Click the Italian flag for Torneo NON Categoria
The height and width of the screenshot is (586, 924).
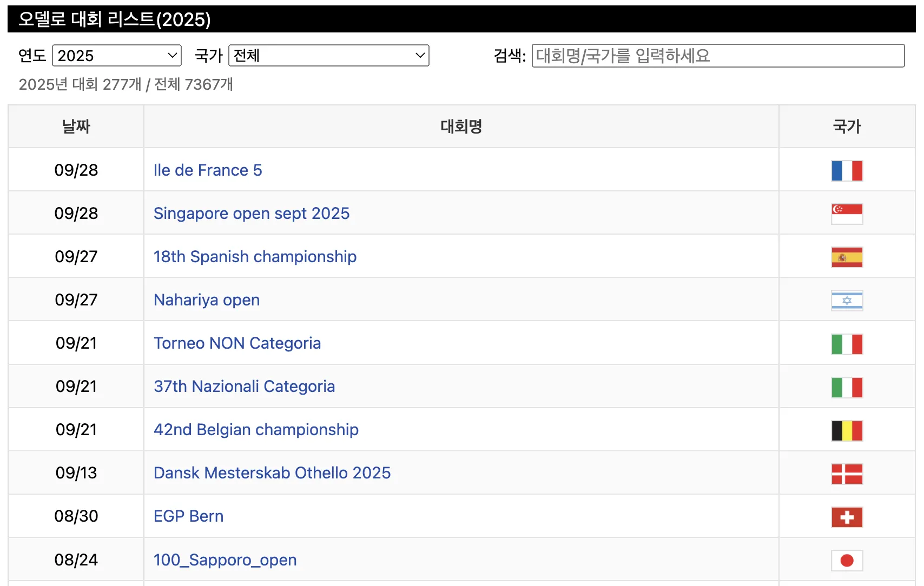(847, 343)
